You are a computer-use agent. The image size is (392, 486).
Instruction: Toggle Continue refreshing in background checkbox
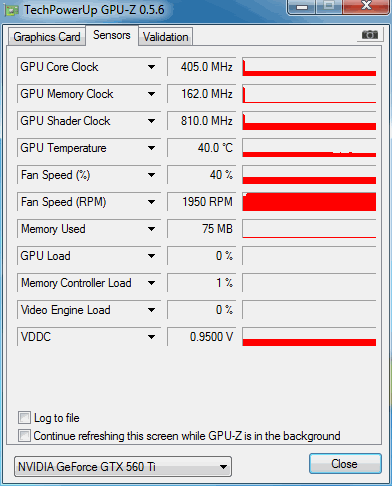pyautogui.click(x=24, y=435)
